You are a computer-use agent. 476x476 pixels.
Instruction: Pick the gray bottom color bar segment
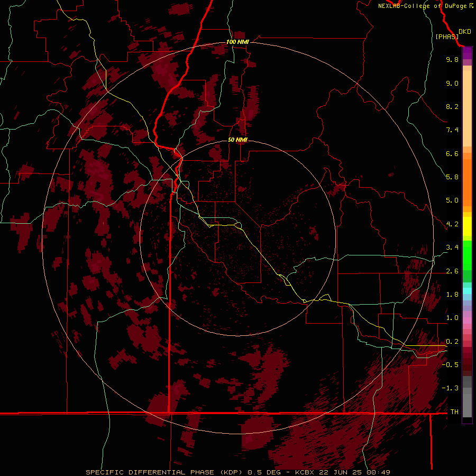[x=467, y=406]
